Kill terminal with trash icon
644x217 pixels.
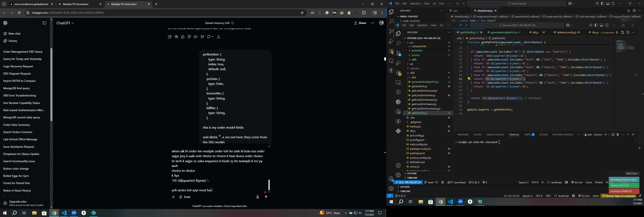point(618,135)
